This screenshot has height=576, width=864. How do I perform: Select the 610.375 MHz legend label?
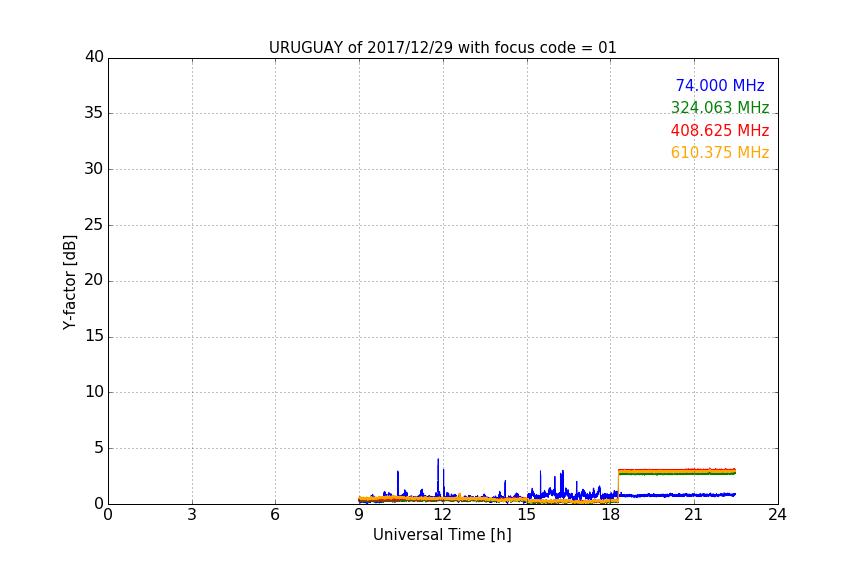click(720, 153)
